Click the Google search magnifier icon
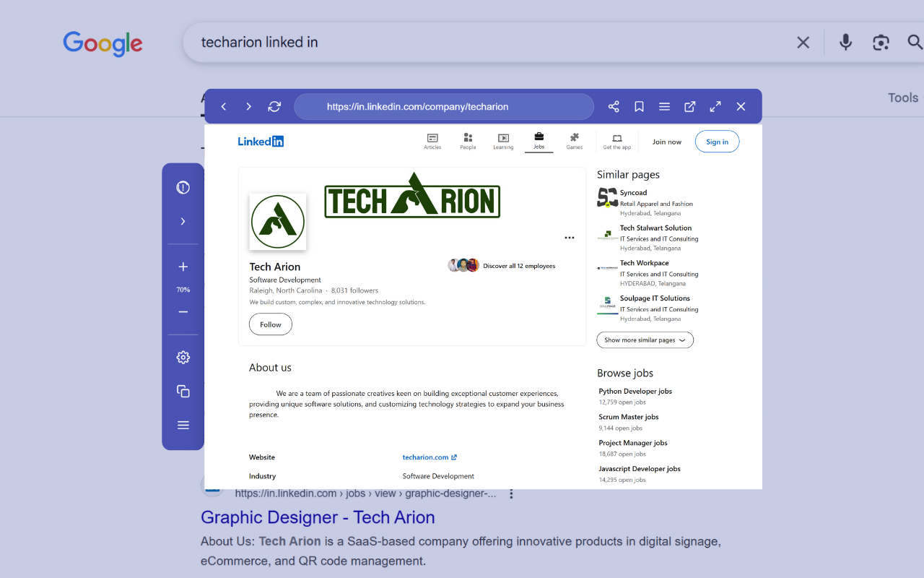Screen dimensions: 924x578 [x=915, y=43]
